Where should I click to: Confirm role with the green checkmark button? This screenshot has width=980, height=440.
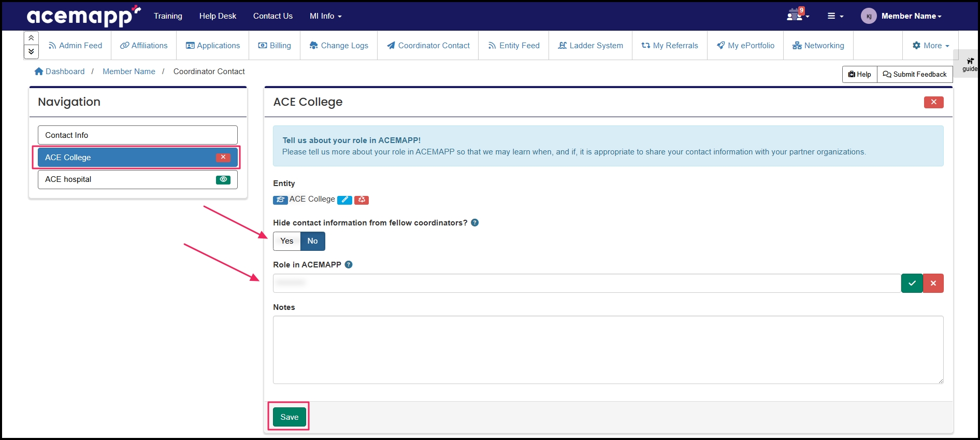click(x=912, y=283)
